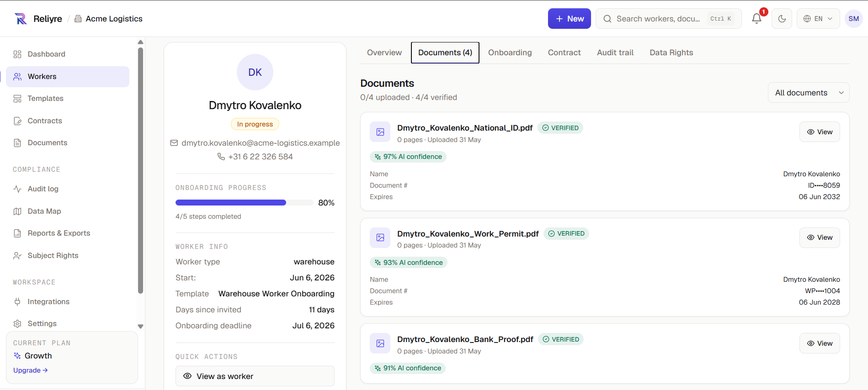Open Integrations in the sidebar
The width and height of the screenshot is (868, 390).
tap(68, 302)
